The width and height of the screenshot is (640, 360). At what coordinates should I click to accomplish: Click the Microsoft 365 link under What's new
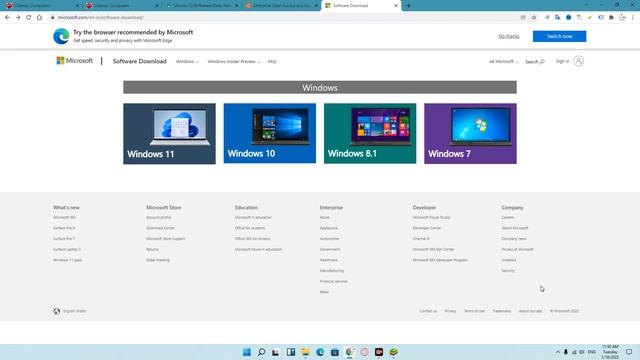pyautogui.click(x=64, y=218)
